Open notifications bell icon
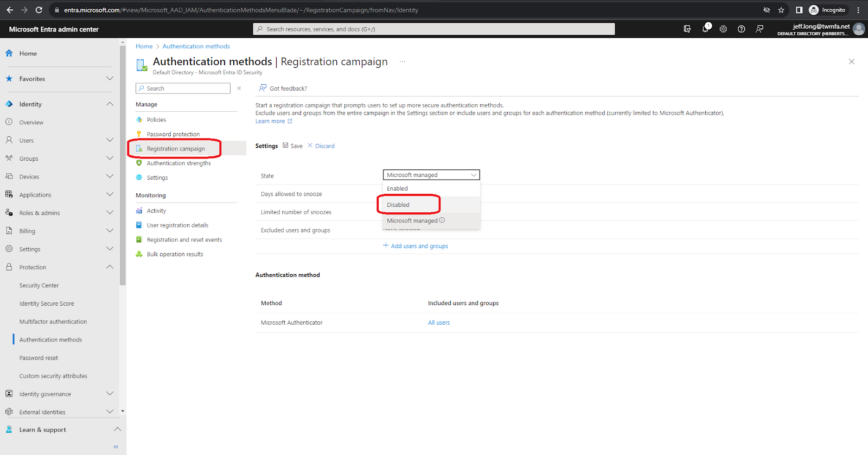The image size is (868, 455). click(x=705, y=29)
